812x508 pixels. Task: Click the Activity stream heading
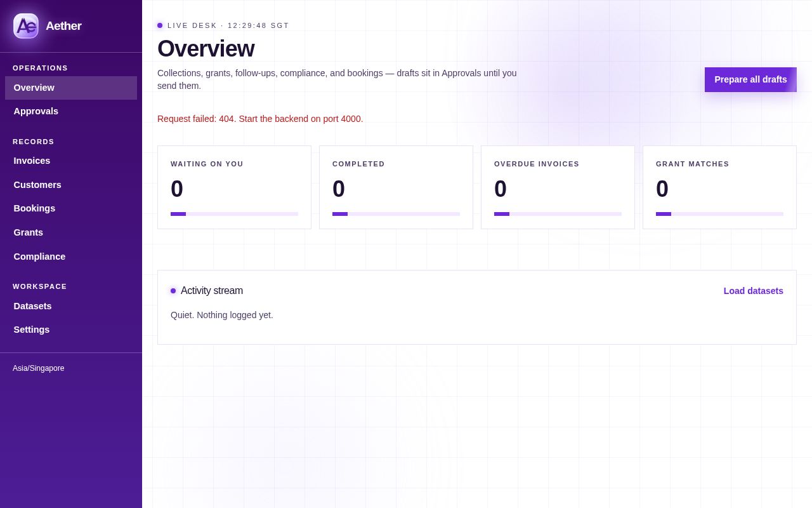pos(212,291)
